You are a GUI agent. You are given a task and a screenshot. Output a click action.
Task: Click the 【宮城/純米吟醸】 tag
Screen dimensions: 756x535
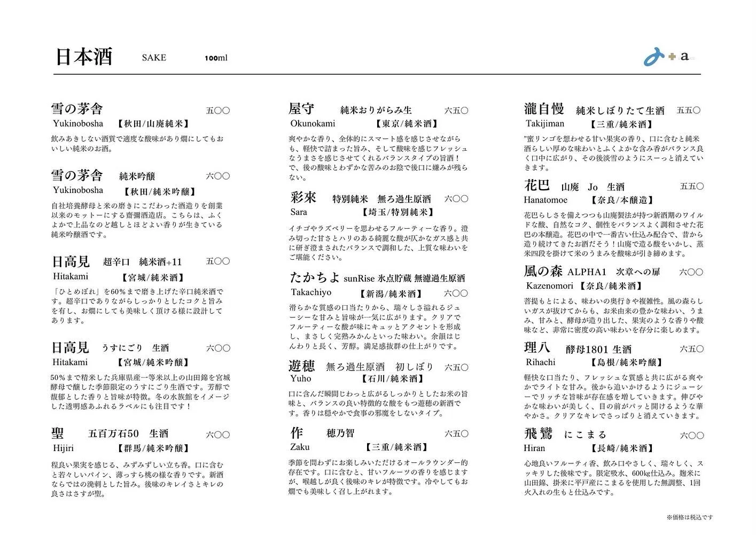[153, 363]
